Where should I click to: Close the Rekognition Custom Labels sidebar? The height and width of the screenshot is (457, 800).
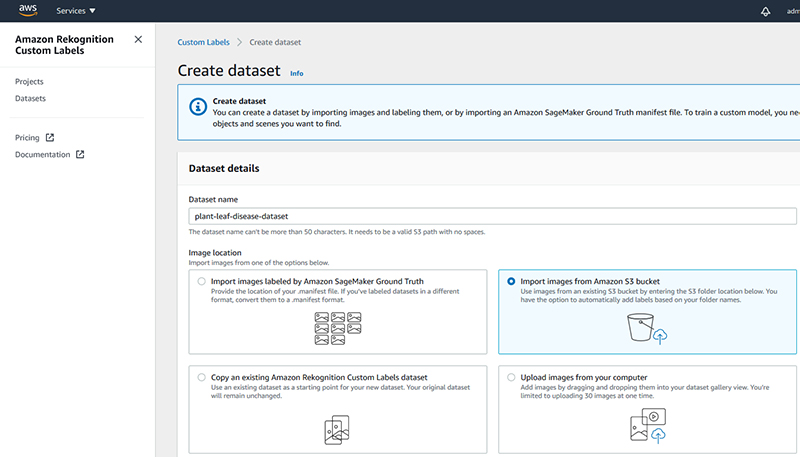[138, 39]
